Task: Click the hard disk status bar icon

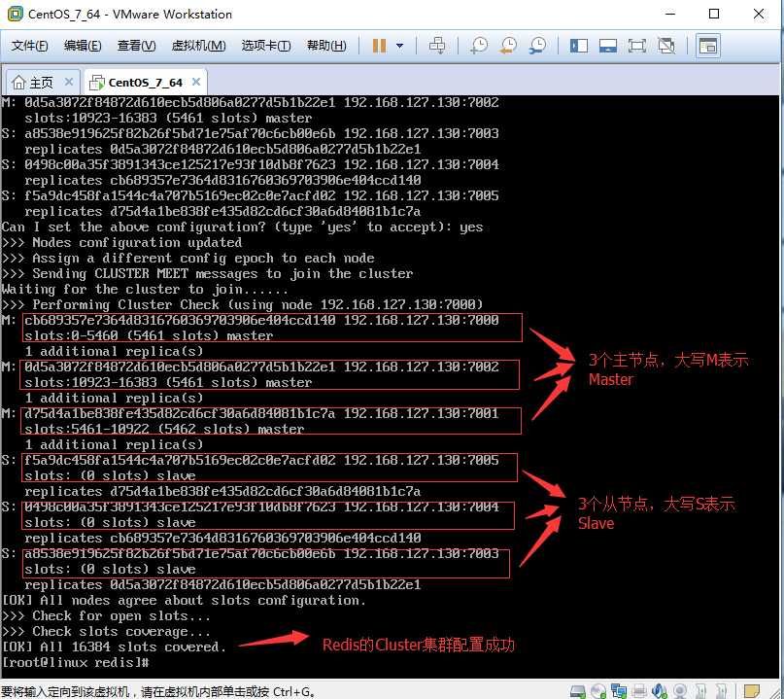Action: (x=577, y=691)
